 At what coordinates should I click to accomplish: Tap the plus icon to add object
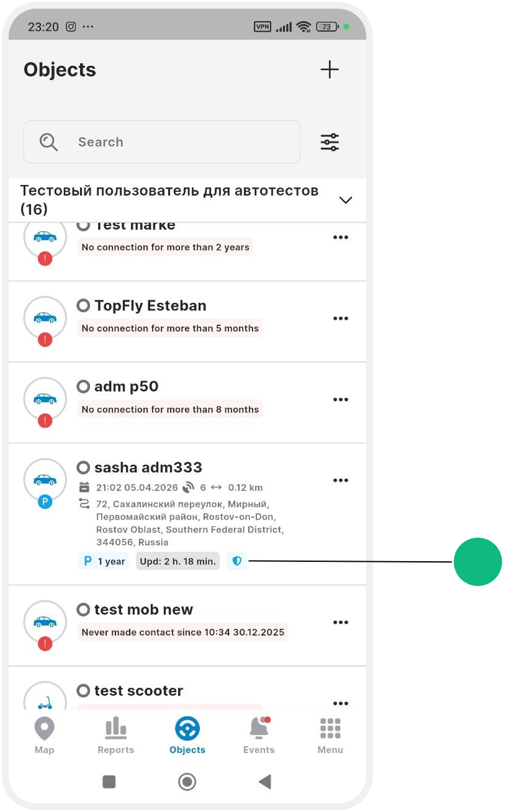[x=330, y=70]
